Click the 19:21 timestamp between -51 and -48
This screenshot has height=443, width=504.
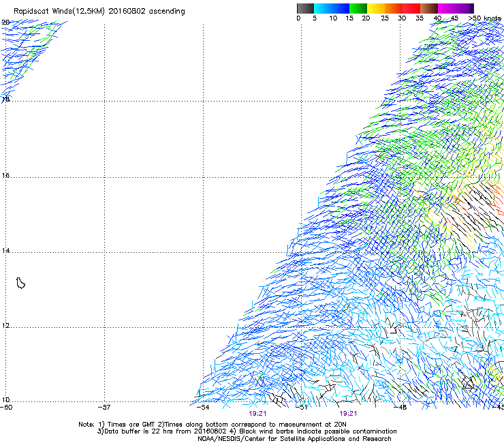pyautogui.click(x=348, y=414)
